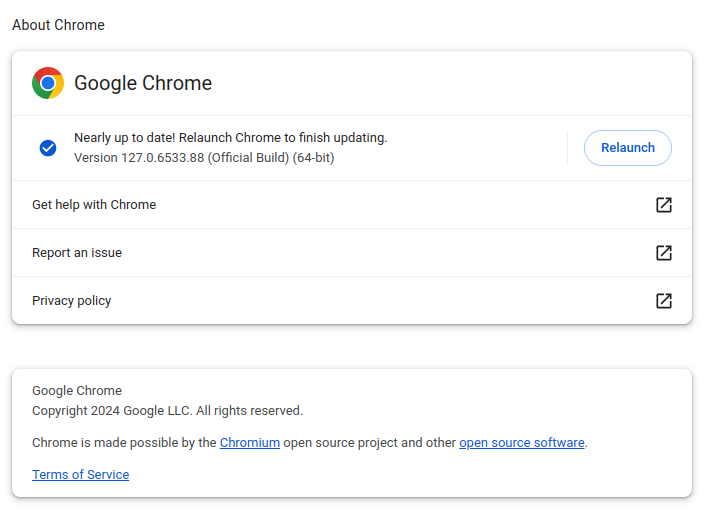Open the Chromium link
716x515 pixels.
[250, 443]
